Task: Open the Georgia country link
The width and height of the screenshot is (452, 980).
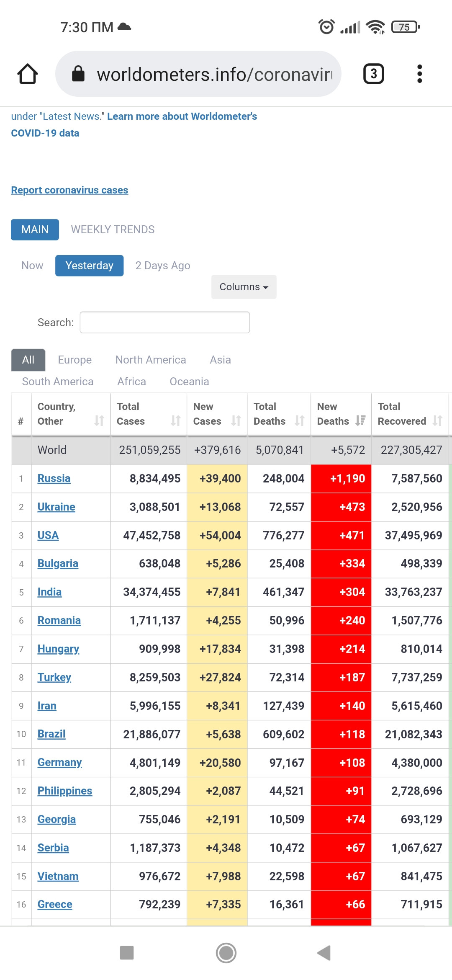Action: coord(56,819)
